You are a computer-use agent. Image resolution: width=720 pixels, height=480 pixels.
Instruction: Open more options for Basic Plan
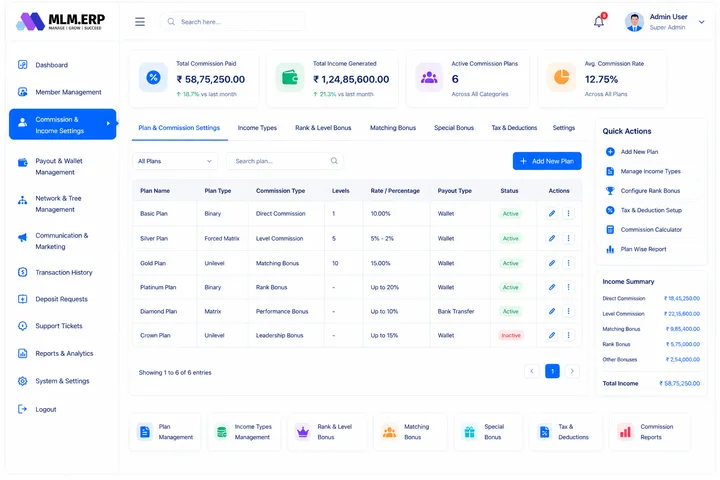568,213
